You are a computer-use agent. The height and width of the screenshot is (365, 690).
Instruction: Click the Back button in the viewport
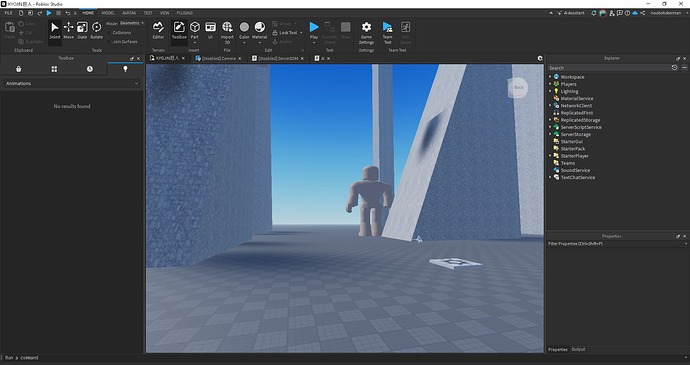tap(519, 87)
